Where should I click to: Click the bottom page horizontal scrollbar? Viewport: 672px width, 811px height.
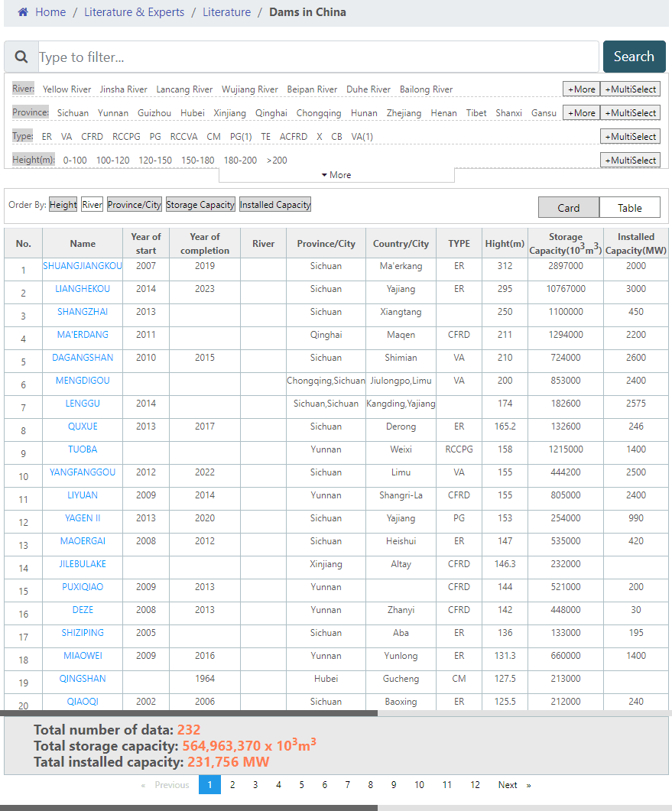coord(189,808)
